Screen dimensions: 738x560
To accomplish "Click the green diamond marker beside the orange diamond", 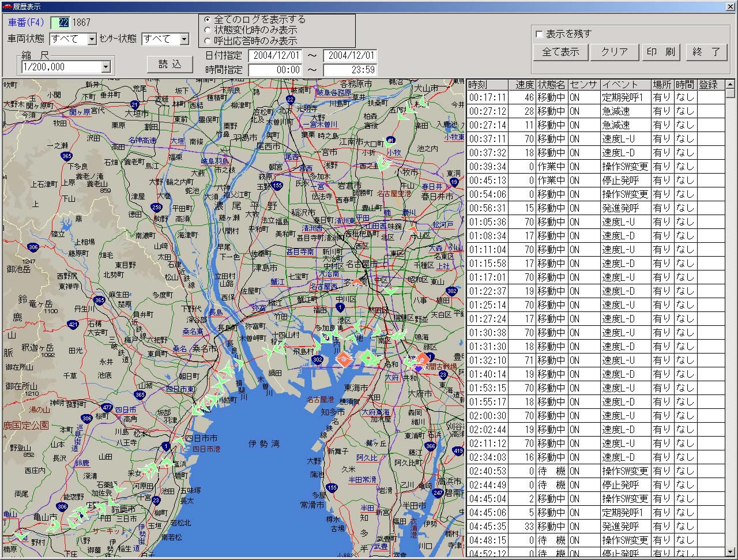I will tap(368, 358).
